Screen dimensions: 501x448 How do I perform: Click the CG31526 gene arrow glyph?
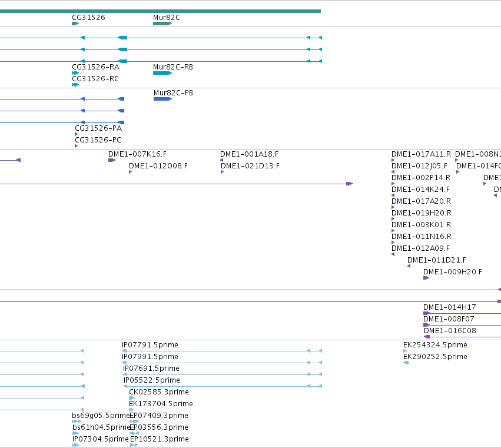[75, 24]
